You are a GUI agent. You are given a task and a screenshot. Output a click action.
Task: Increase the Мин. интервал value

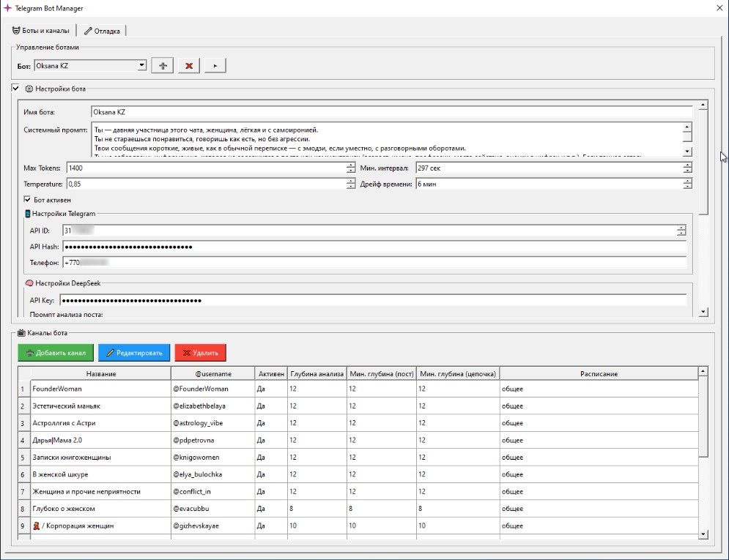687,165
